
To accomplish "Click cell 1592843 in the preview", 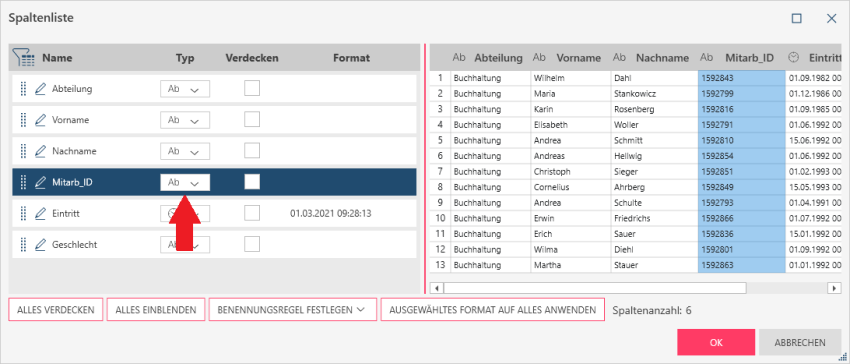I will pos(741,78).
